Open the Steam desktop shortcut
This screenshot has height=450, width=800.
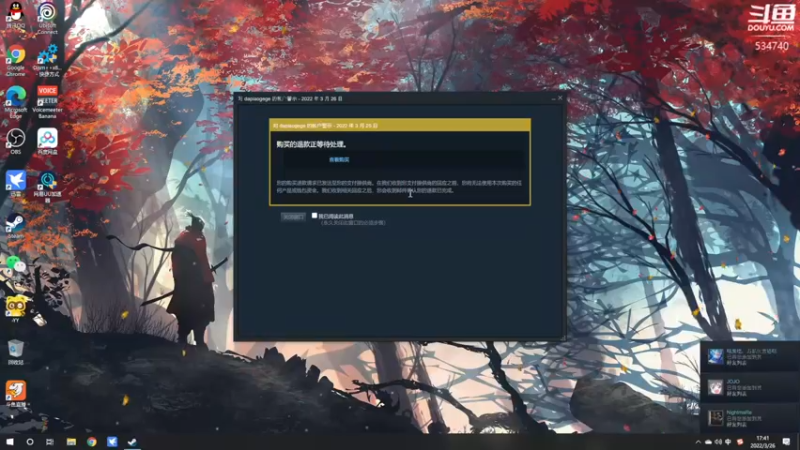[15, 227]
